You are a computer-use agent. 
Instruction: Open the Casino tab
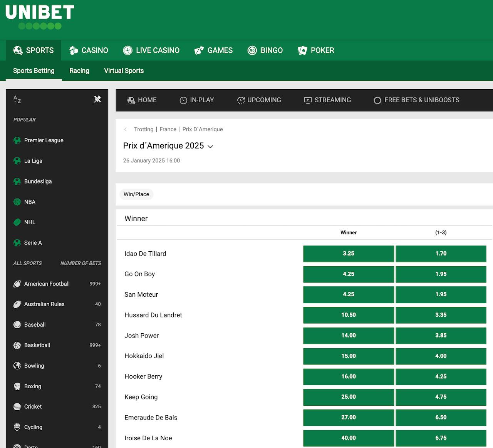tap(89, 50)
